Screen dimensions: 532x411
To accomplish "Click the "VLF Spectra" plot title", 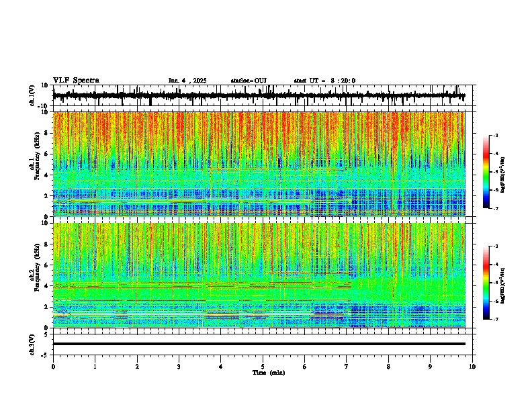I will pyautogui.click(x=76, y=81).
